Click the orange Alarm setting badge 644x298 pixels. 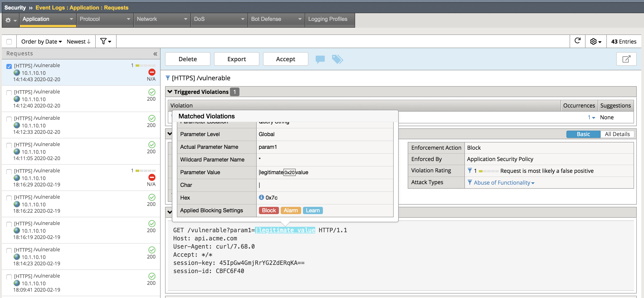click(290, 210)
